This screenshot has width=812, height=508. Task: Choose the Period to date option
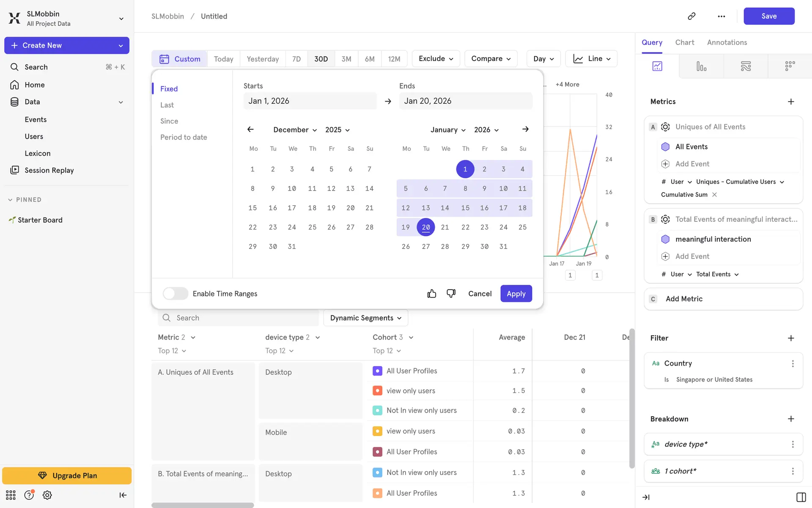(x=184, y=137)
